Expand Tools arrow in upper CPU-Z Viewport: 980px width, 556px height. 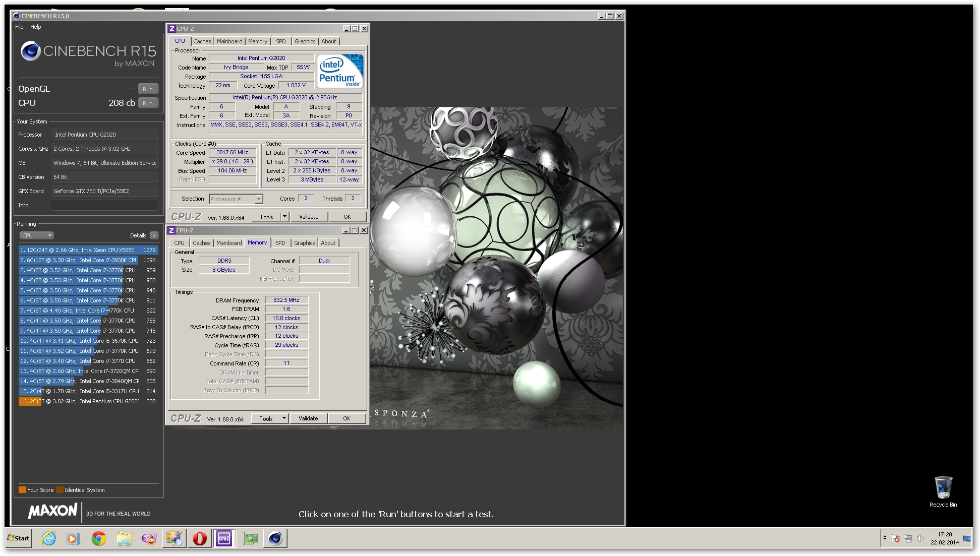coord(284,217)
